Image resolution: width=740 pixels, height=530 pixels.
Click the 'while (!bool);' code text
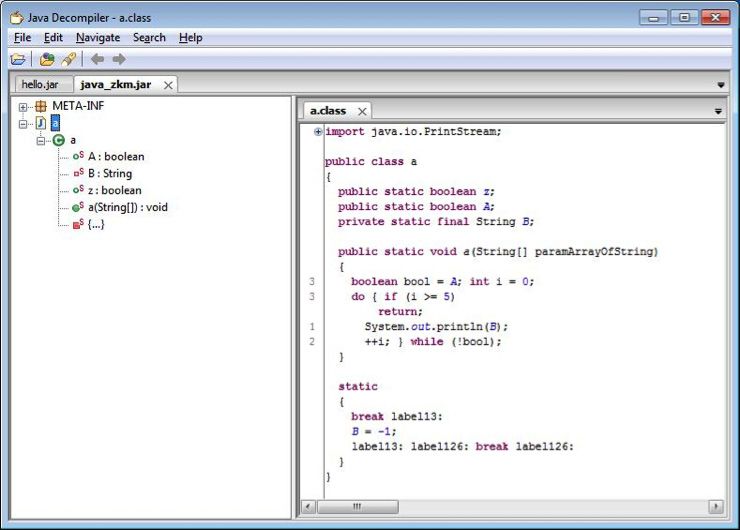456,342
